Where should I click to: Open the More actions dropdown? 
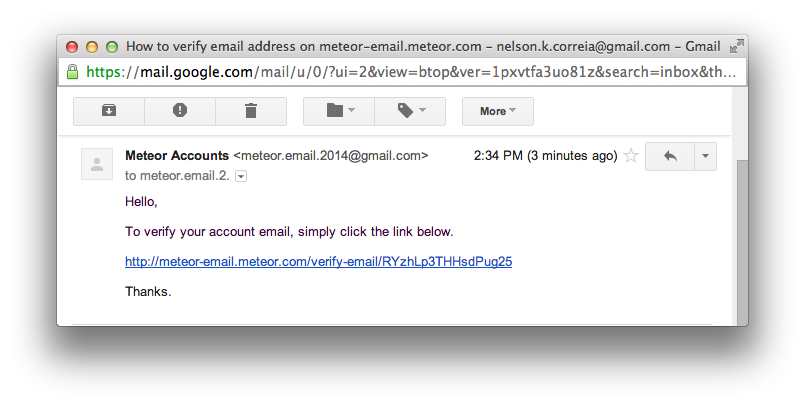(x=497, y=111)
